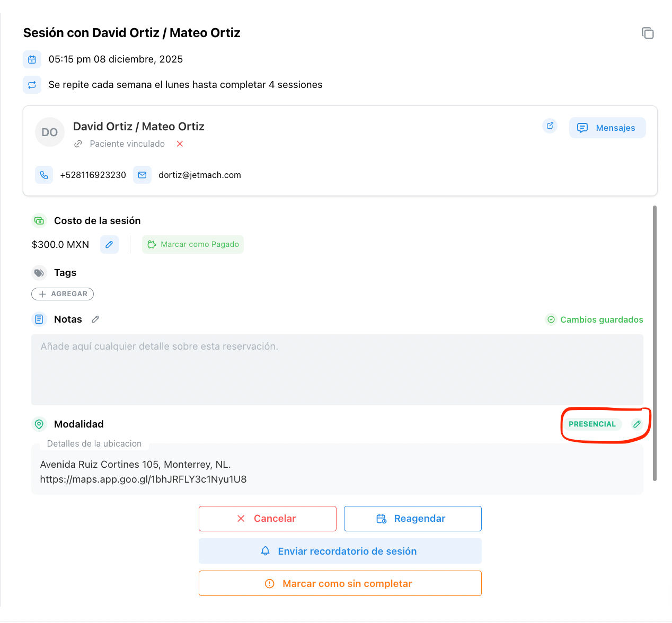The height and width of the screenshot is (623, 672).
Task: Edit modality with the green pencil icon
Action: point(637,424)
